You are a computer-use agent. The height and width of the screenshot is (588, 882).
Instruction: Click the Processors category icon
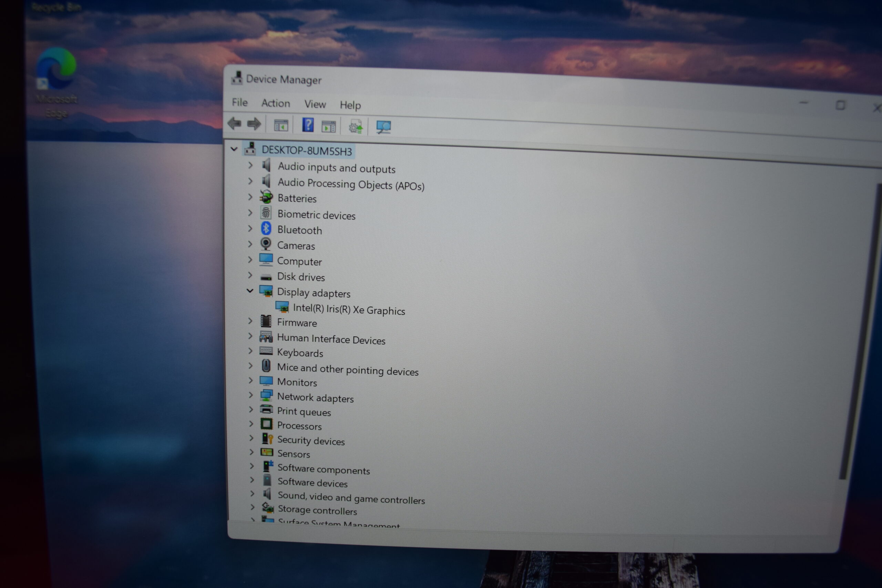click(266, 424)
